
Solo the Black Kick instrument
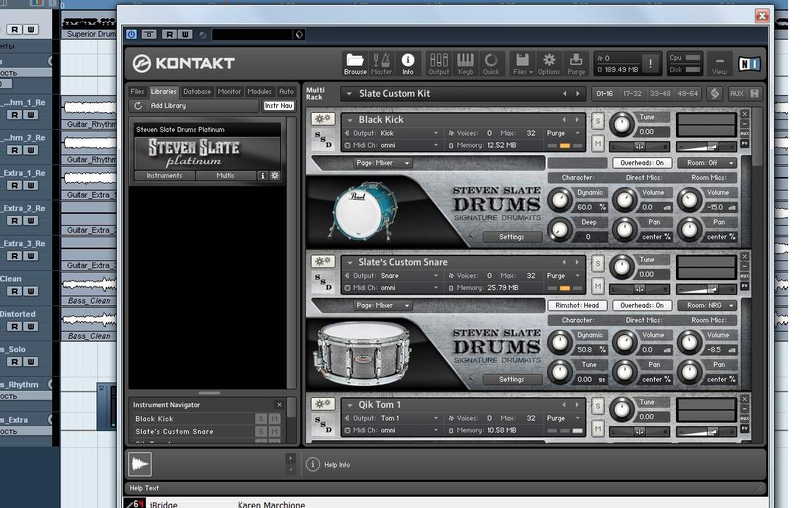[x=598, y=121]
